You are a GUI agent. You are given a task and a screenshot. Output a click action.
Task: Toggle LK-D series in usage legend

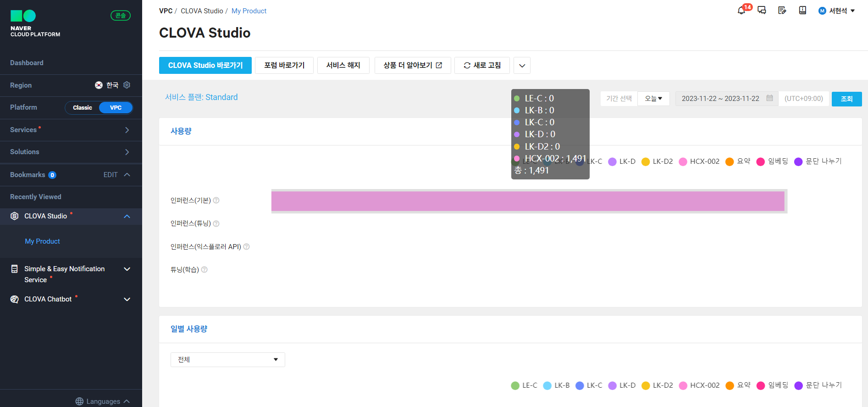[622, 162]
